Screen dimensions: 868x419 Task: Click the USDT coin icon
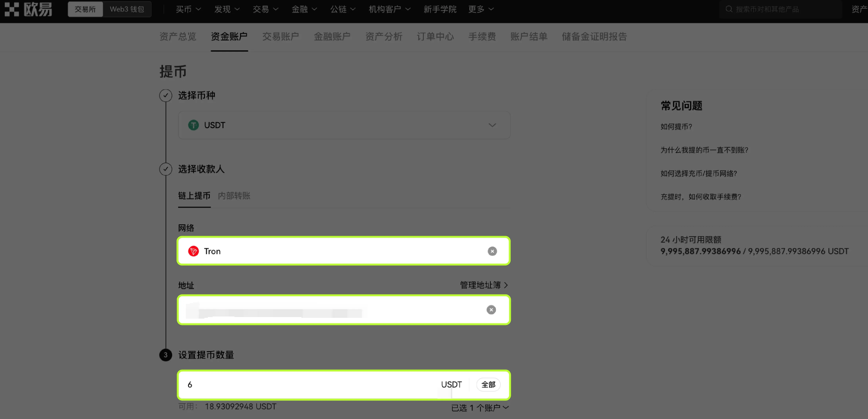pyautogui.click(x=193, y=125)
